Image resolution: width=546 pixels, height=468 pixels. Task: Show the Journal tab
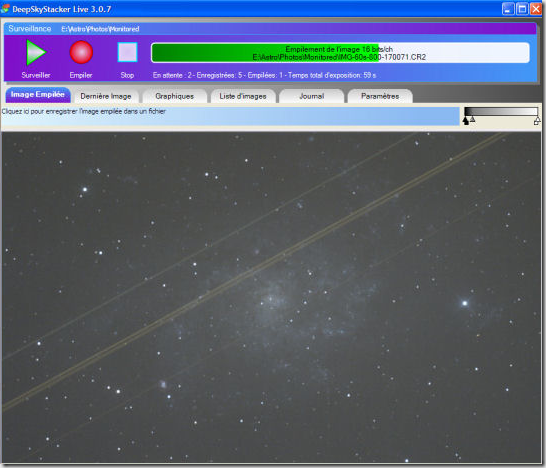311,96
